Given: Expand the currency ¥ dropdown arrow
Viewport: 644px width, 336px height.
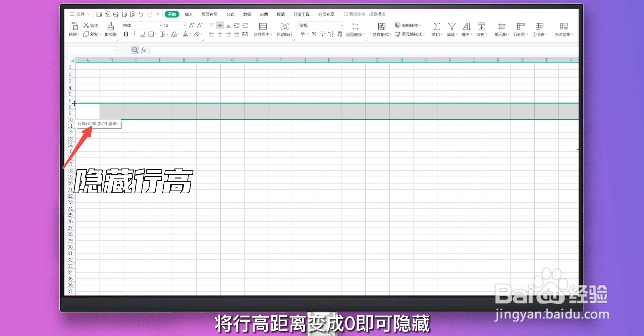Looking at the screenshot, I should point(308,34).
